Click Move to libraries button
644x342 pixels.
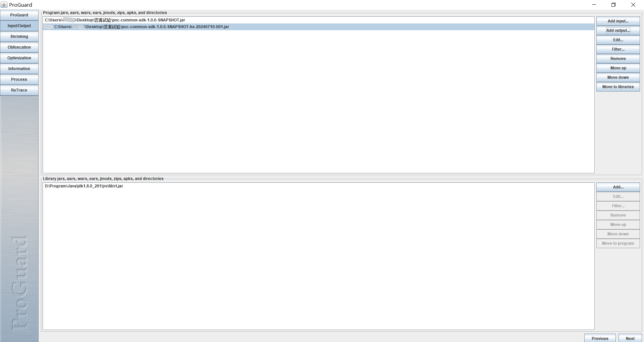point(618,87)
